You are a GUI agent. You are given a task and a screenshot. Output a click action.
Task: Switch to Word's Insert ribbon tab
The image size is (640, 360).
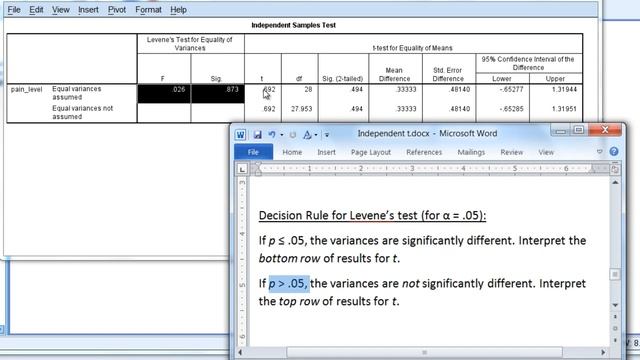coord(327,152)
